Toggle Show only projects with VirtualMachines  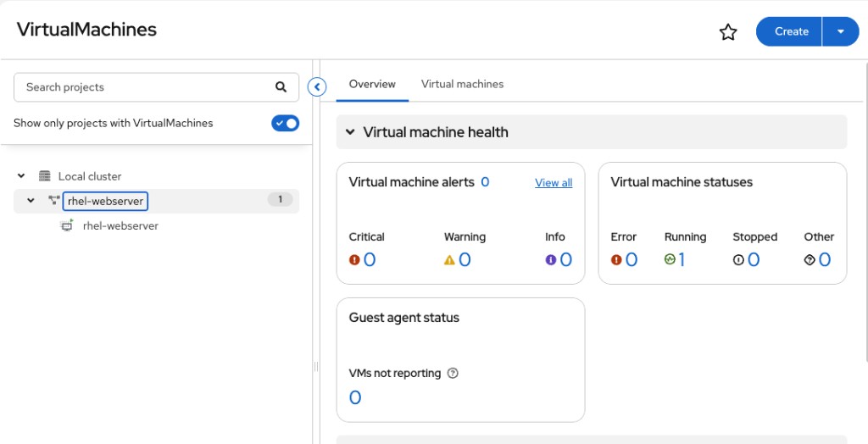pos(285,123)
